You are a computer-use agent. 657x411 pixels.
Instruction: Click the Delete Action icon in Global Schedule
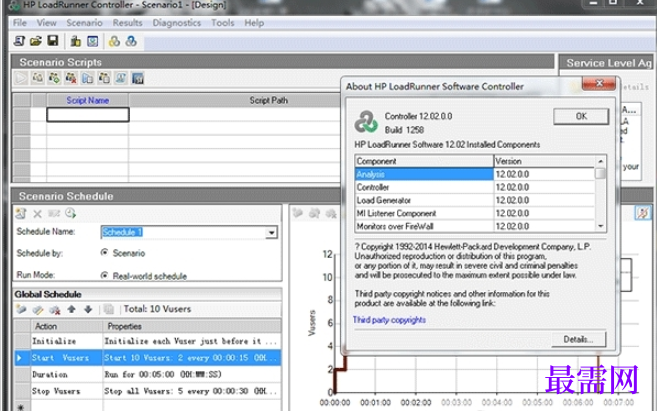(x=54, y=310)
